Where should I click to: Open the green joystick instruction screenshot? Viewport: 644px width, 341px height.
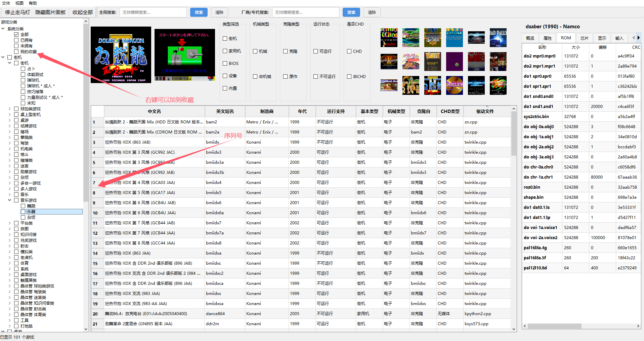(184, 55)
